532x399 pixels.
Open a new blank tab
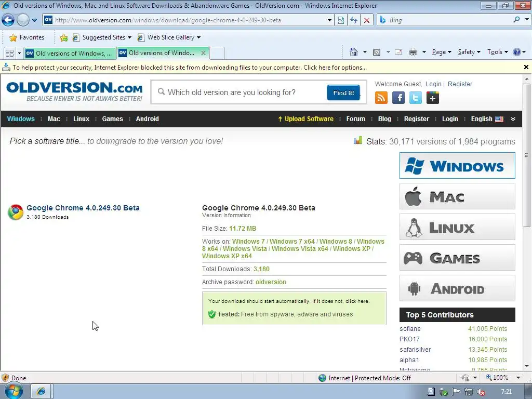(x=217, y=54)
